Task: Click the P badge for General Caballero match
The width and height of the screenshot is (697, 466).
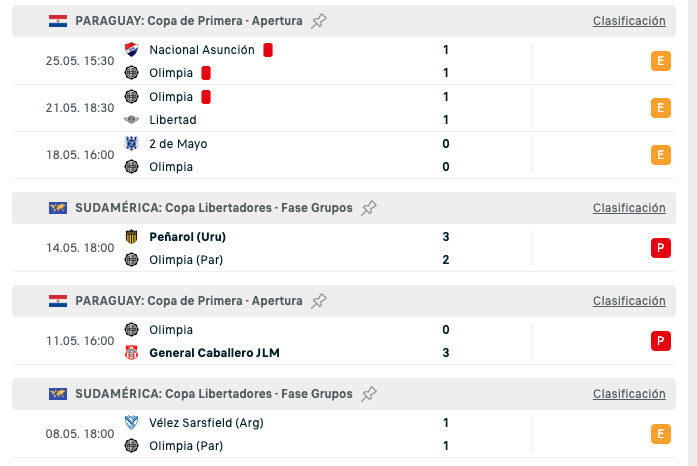Action: (660, 341)
